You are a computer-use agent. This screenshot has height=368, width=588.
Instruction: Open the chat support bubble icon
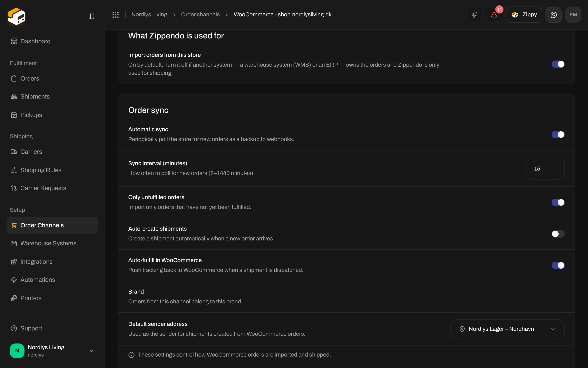553,15
